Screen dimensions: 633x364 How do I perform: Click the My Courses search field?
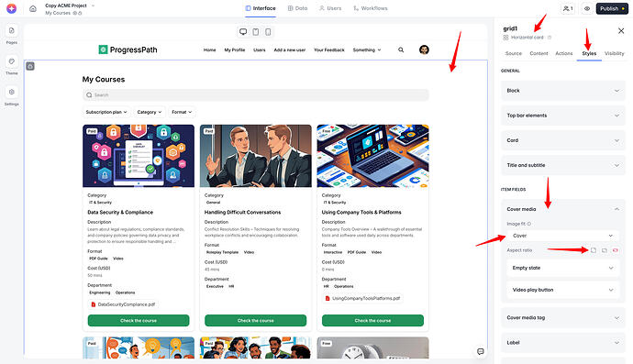pyautogui.click(x=256, y=95)
